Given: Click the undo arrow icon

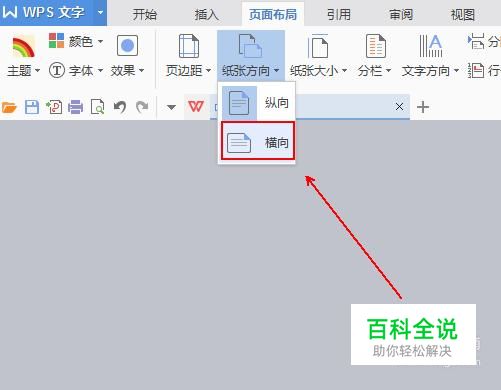Looking at the screenshot, I should pos(120,107).
